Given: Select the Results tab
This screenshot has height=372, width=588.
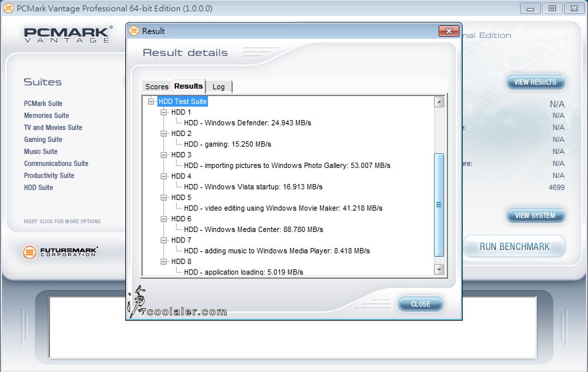Looking at the screenshot, I should 189,86.
